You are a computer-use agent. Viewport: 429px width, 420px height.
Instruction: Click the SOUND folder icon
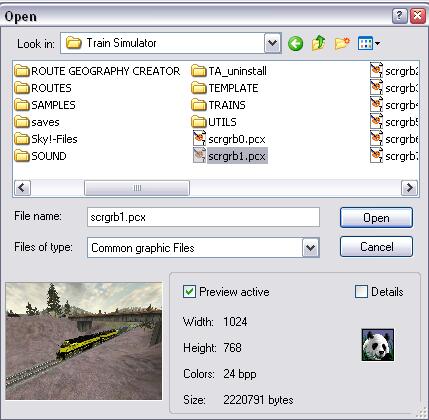coord(22,156)
